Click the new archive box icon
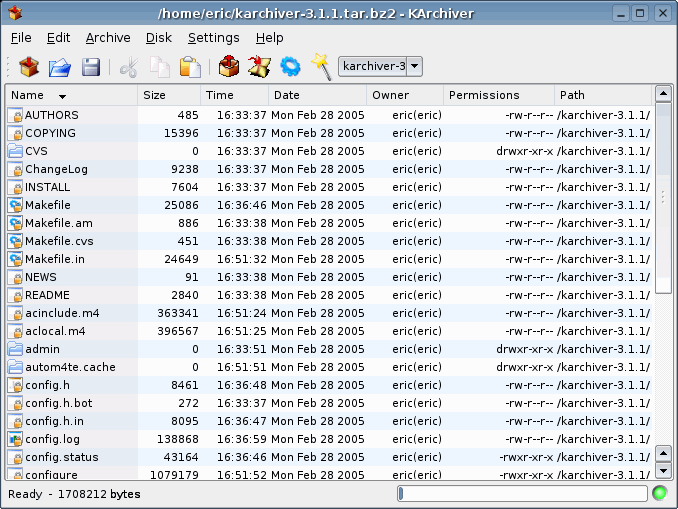Viewport: 678px width, 509px height. click(30, 67)
